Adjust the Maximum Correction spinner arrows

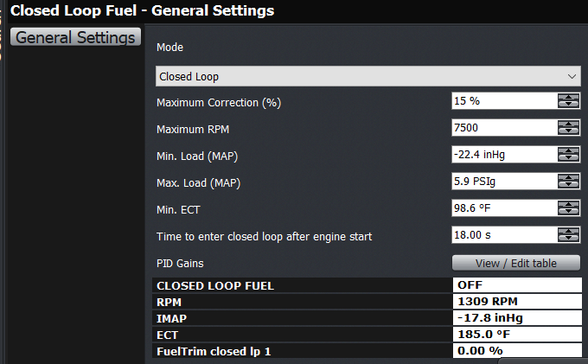point(568,101)
